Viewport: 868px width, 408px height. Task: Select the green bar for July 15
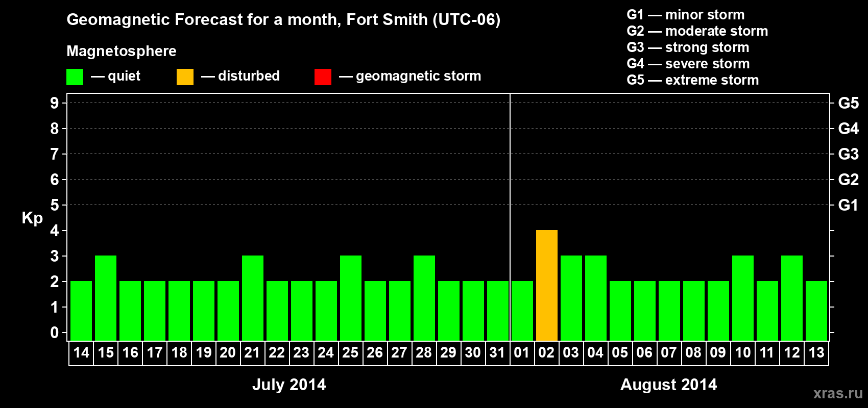tap(106, 298)
